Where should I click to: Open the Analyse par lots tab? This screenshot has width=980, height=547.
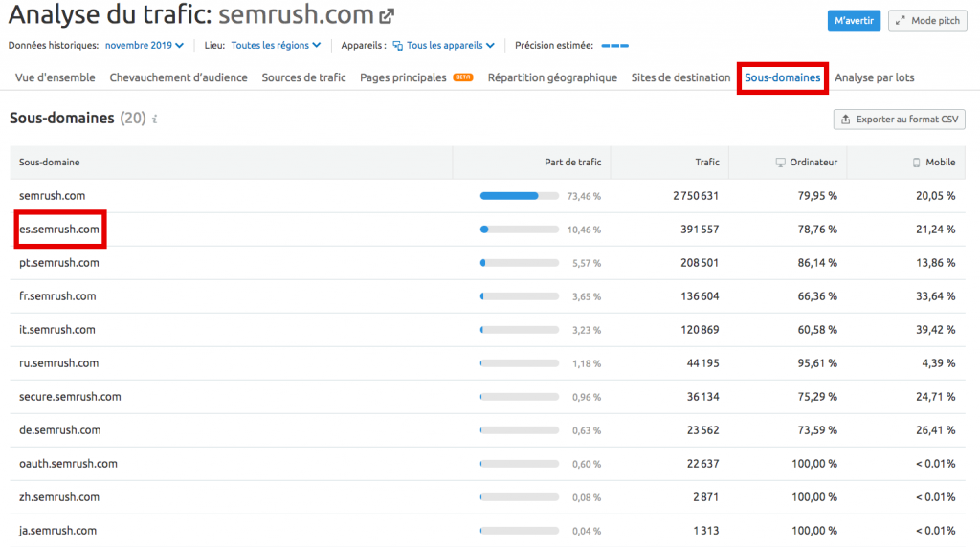point(875,77)
